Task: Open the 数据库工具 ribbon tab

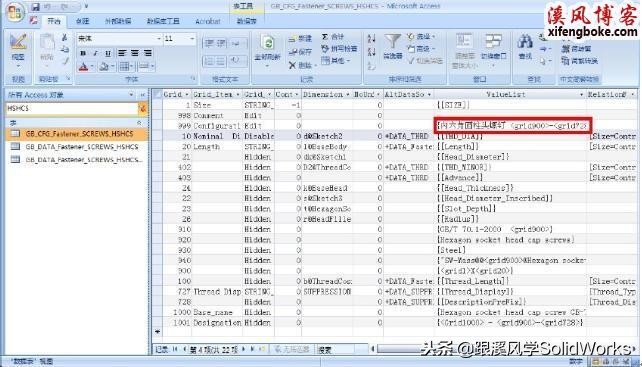Action: (x=163, y=21)
